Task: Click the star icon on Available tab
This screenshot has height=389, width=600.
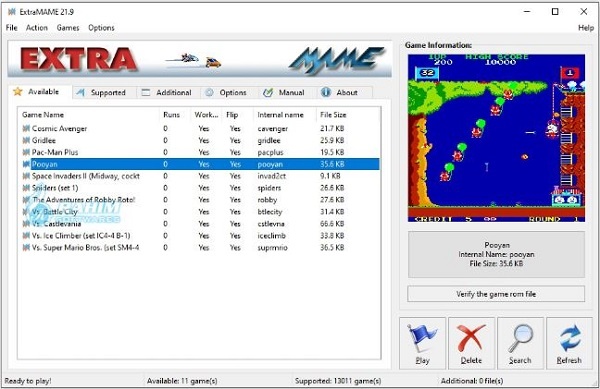Action: [x=18, y=91]
